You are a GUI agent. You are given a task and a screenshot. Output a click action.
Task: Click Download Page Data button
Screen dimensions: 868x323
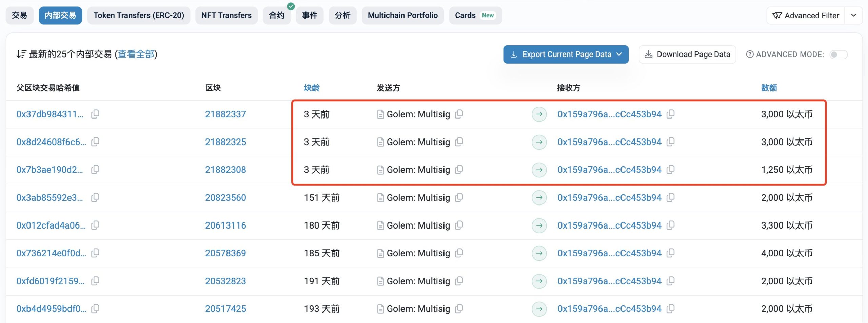click(x=687, y=55)
